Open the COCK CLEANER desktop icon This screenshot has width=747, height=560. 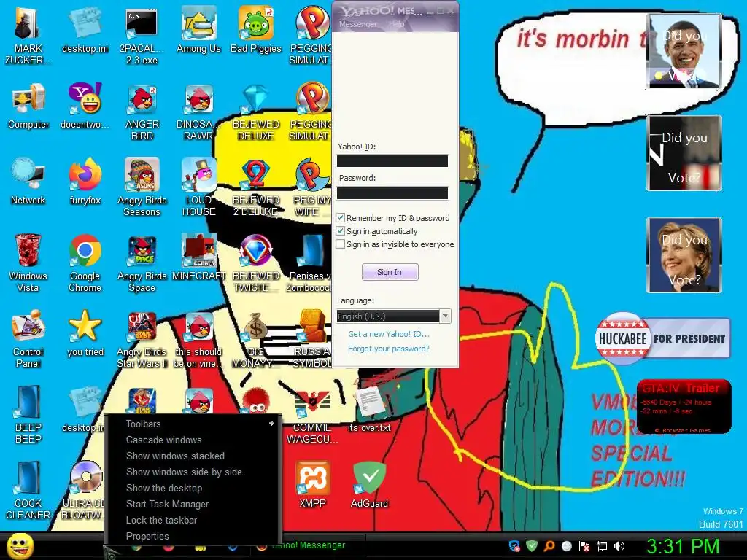[28, 491]
